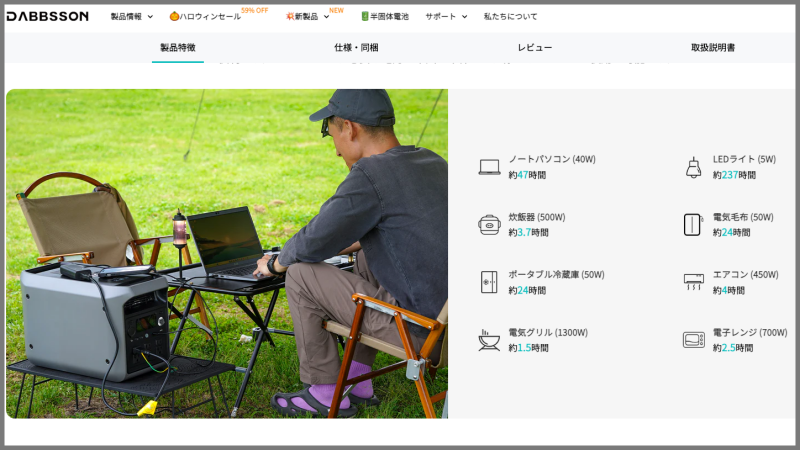Click the rice cooker (炊飯器) icon

[x=489, y=224]
